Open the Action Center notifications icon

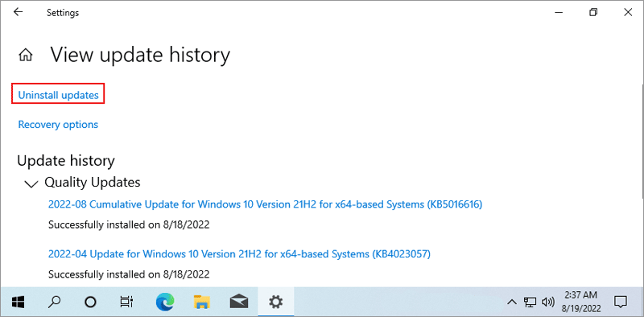[x=620, y=303]
